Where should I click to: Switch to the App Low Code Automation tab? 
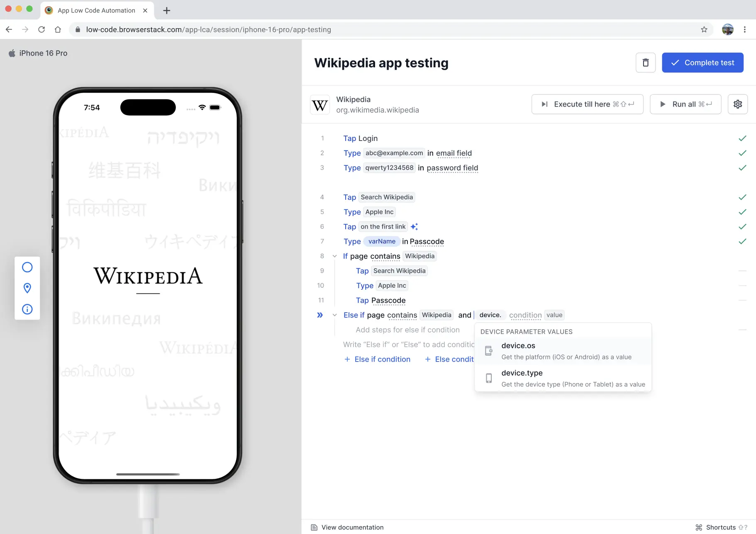tap(97, 10)
